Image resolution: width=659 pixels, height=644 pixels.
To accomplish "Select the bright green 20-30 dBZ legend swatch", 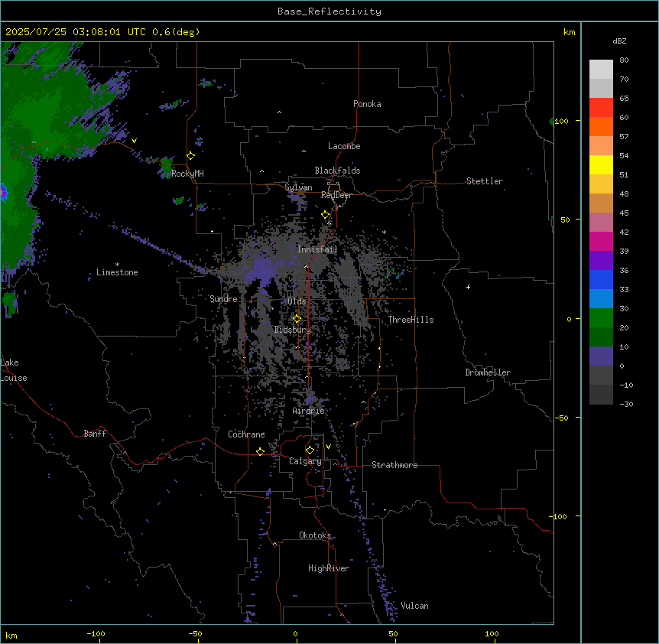I will pyautogui.click(x=601, y=318).
